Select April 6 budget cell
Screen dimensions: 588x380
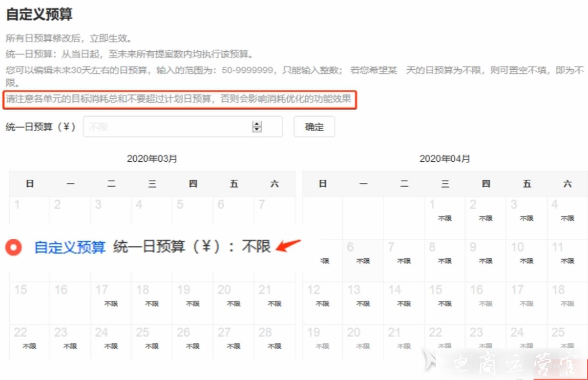click(x=363, y=260)
